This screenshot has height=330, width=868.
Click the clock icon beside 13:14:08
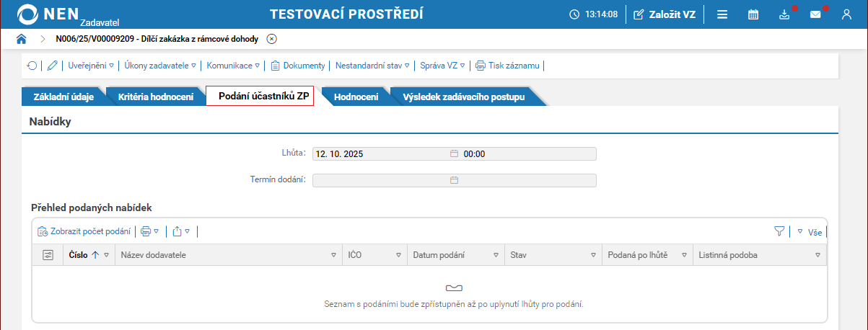pos(574,14)
